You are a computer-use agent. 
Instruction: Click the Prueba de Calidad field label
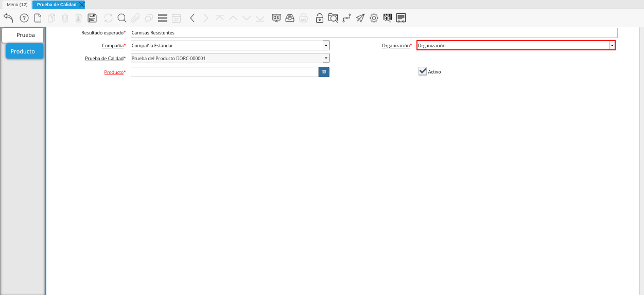[104, 59]
